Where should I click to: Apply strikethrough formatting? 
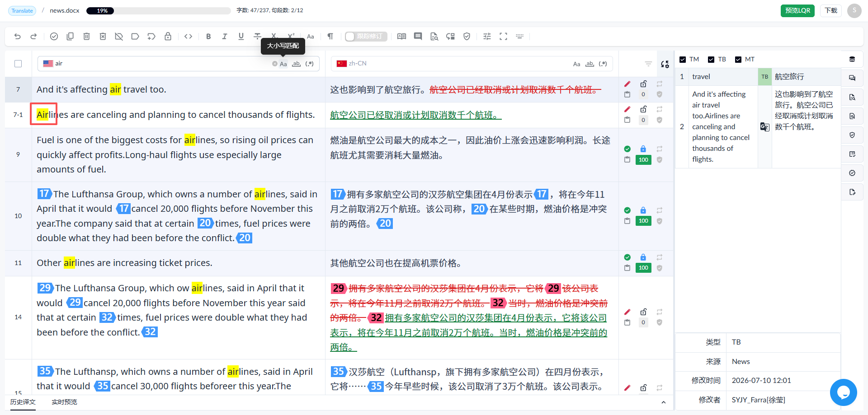click(257, 37)
